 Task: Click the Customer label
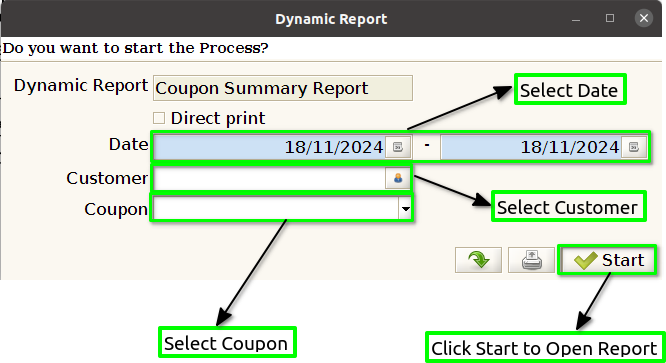click(x=107, y=178)
